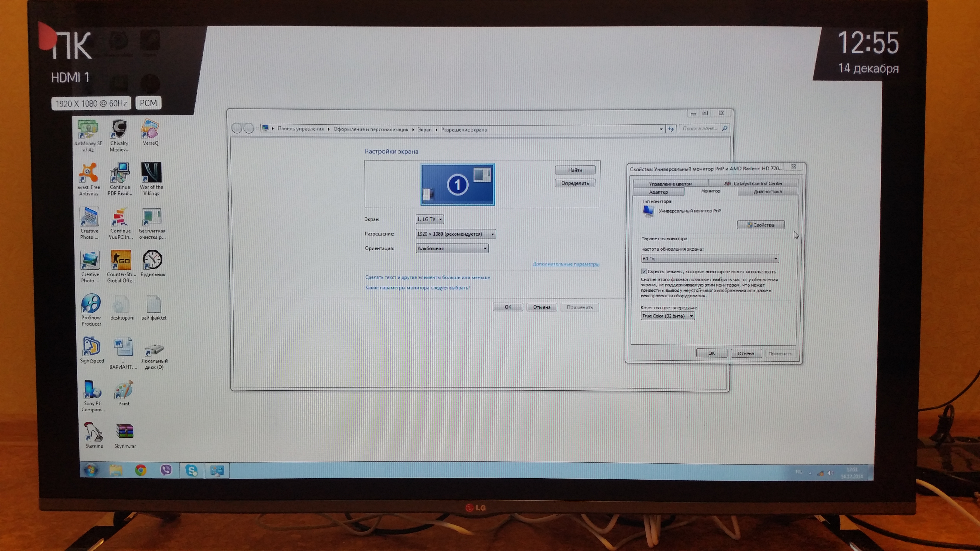The height and width of the screenshot is (551, 980).
Task: Click the Определить button
Action: click(575, 183)
